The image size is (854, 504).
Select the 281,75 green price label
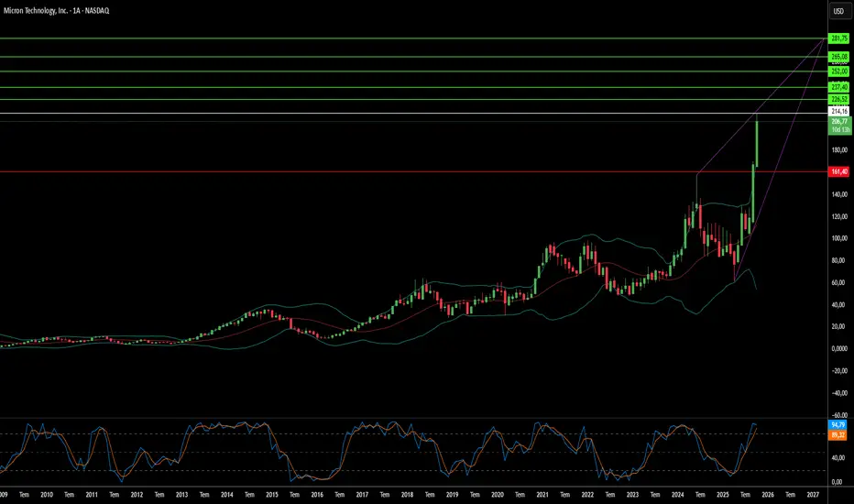tap(838, 38)
